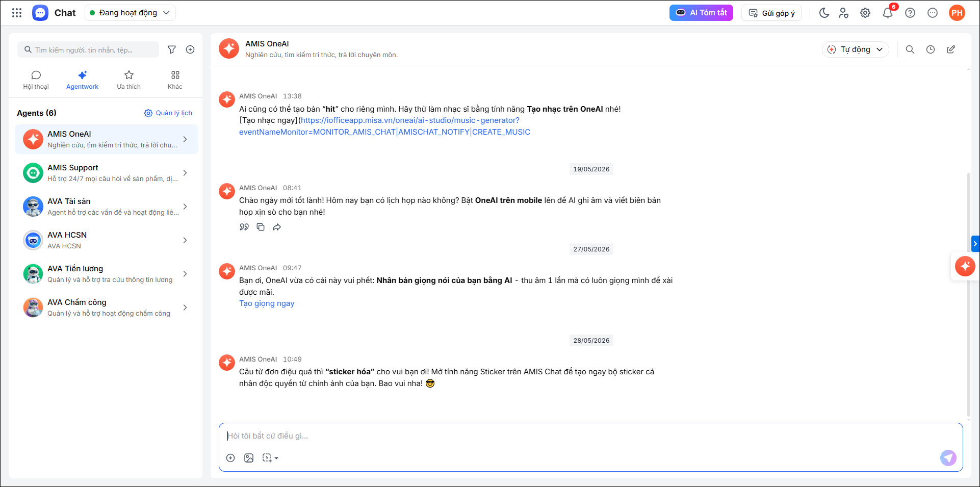Click the Tạo giọng ngay link

click(267, 303)
